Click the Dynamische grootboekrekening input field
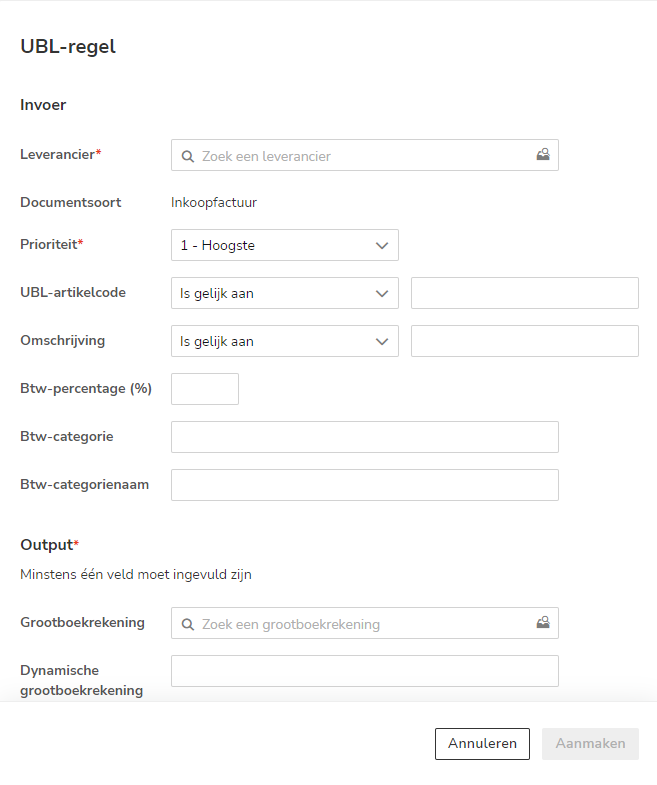The height and width of the screenshot is (785, 657). pos(364,671)
